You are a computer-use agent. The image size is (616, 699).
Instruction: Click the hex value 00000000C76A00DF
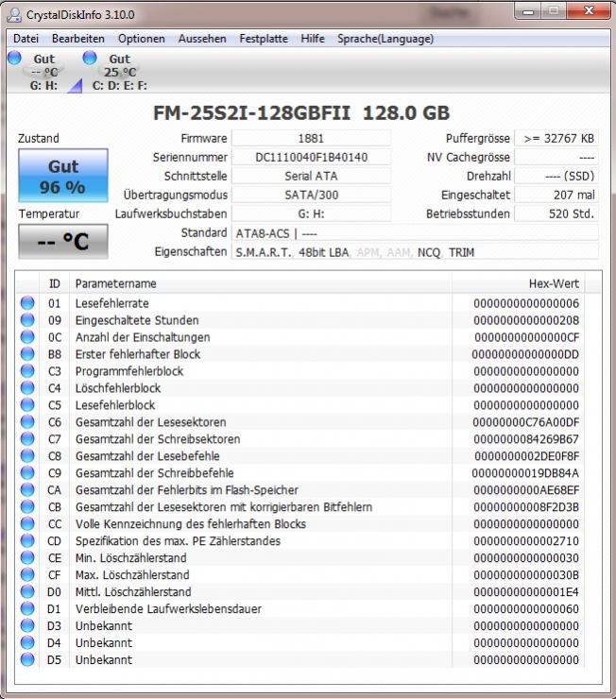(x=526, y=421)
